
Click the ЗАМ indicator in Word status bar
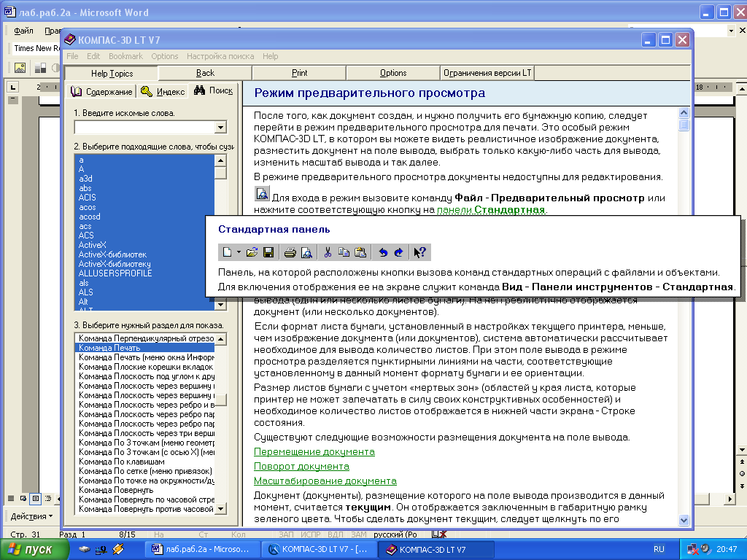(x=359, y=534)
